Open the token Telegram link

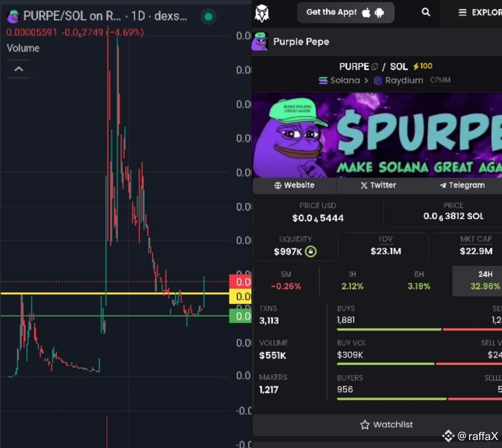coord(461,185)
